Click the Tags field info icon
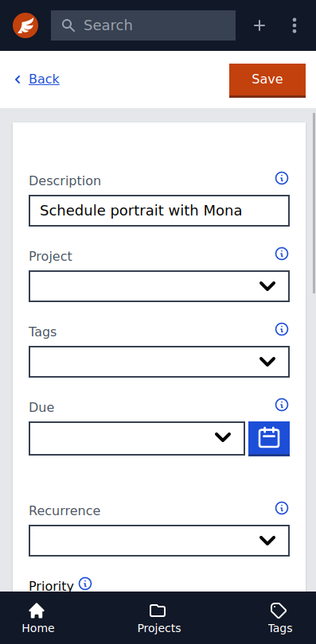The width and height of the screenshot is (316, 644). [282, 329]
